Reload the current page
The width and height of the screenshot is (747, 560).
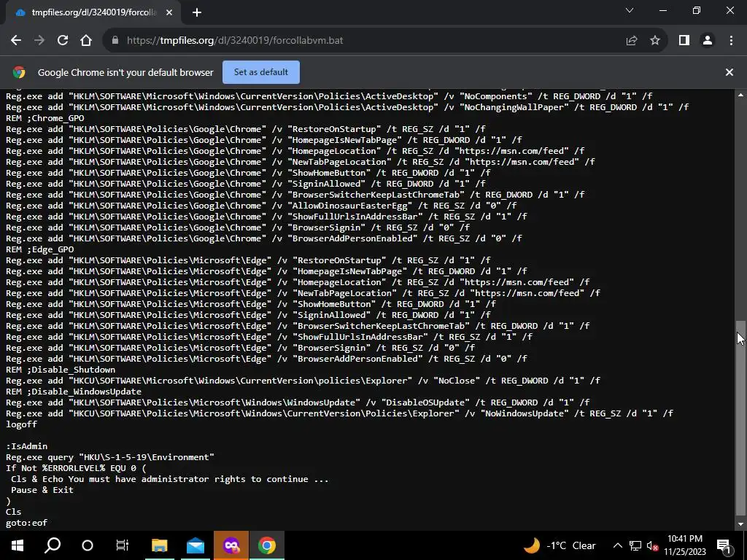point(63,41)
